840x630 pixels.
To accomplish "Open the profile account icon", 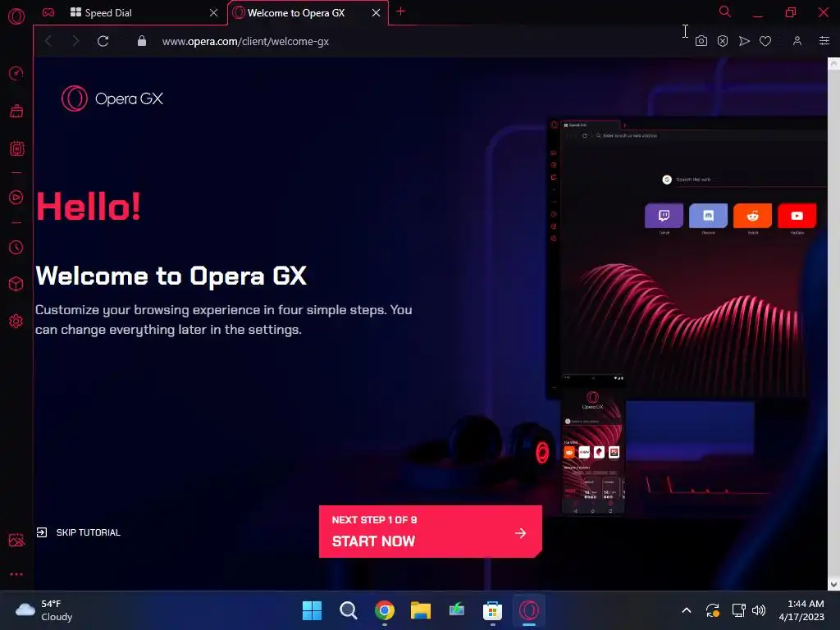I will tap(797, 41).
